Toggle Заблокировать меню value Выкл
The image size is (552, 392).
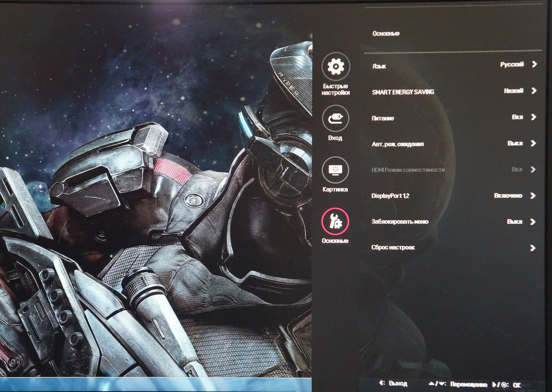(514, 222)
